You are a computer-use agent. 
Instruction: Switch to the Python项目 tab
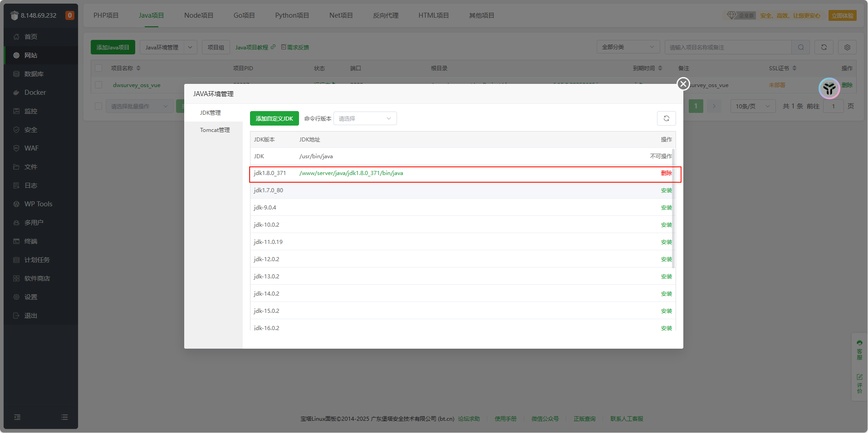292,15
